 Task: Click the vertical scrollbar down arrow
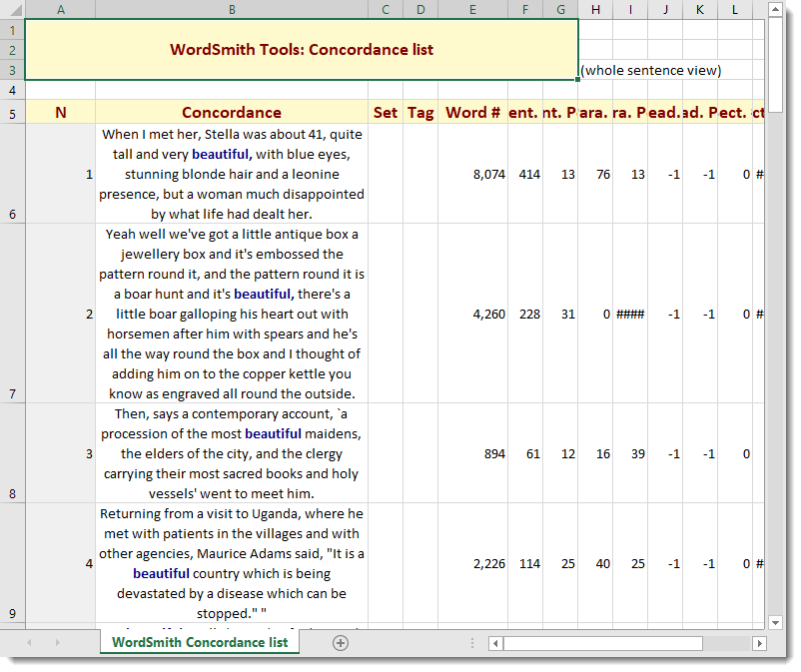[x=776, y=623]
